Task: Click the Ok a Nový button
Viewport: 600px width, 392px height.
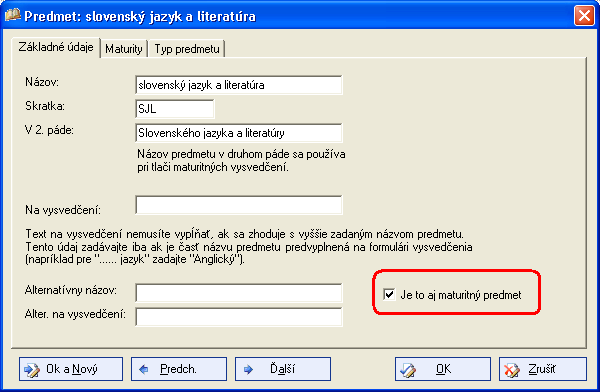Action: click(71, 369)
